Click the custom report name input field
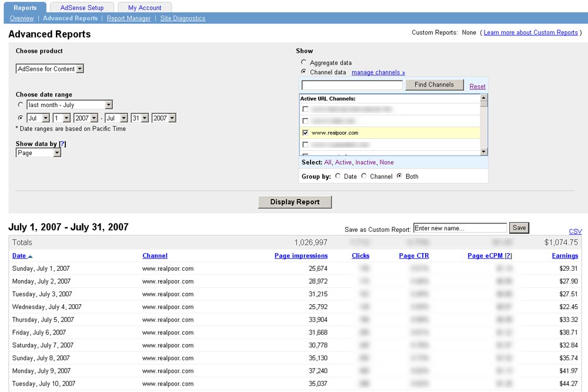 [459, 228]
